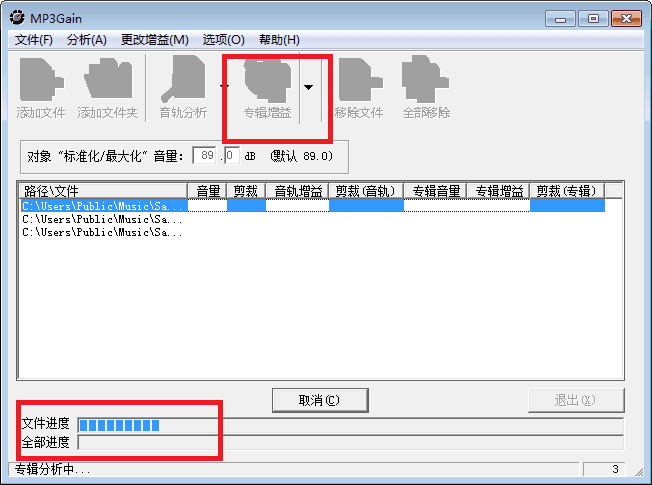Click the 路径\文件 column header
This screenshot has height=485, width=652.
(103, 191)
